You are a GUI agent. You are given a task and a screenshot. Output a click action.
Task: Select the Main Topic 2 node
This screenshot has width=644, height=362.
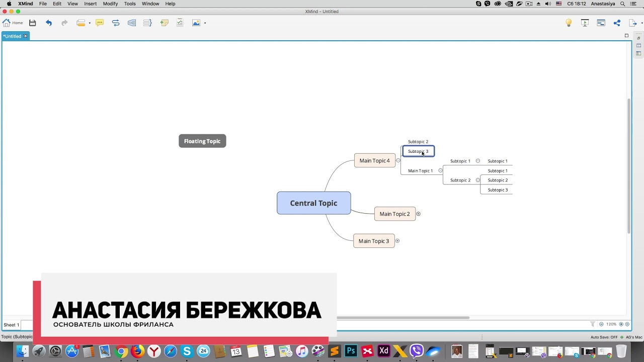click(x=395, y=214)
